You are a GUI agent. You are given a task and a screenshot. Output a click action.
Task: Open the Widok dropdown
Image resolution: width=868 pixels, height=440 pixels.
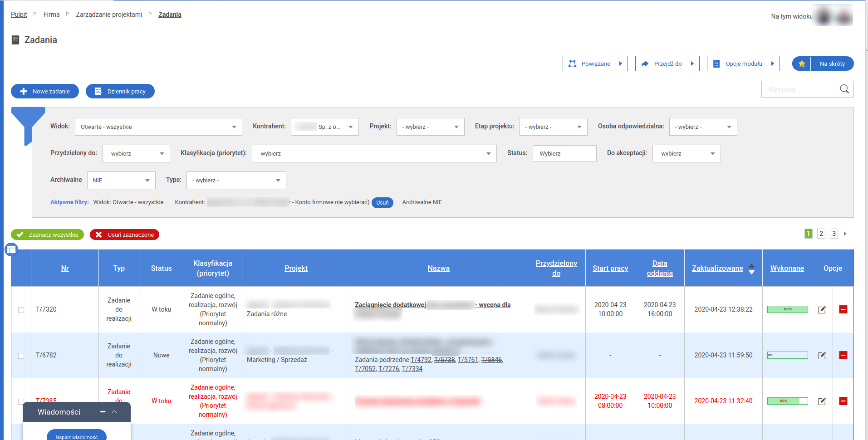click(x=158, y=127)
